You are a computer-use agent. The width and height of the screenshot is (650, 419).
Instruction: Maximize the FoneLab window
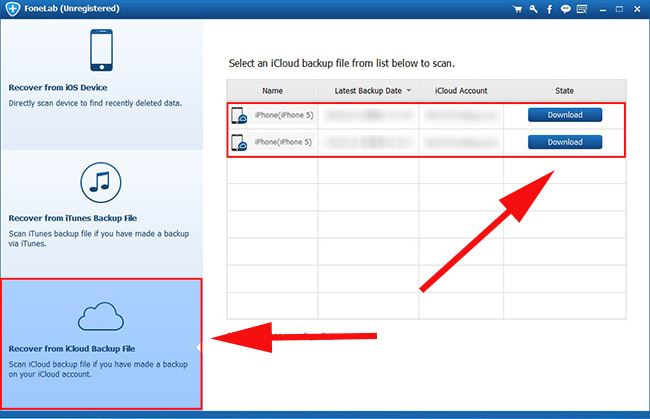point(619,9)
